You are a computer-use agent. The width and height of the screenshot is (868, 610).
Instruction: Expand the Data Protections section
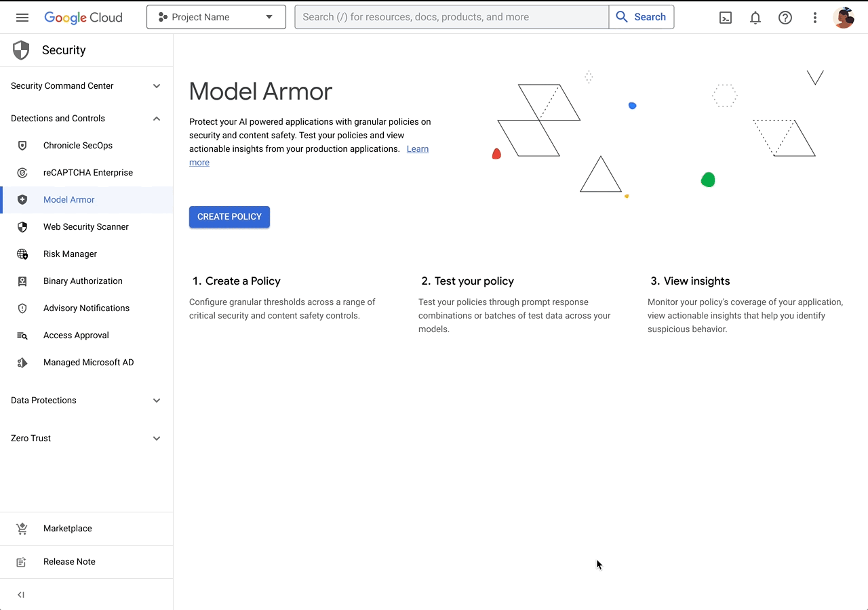coord(86,401)
